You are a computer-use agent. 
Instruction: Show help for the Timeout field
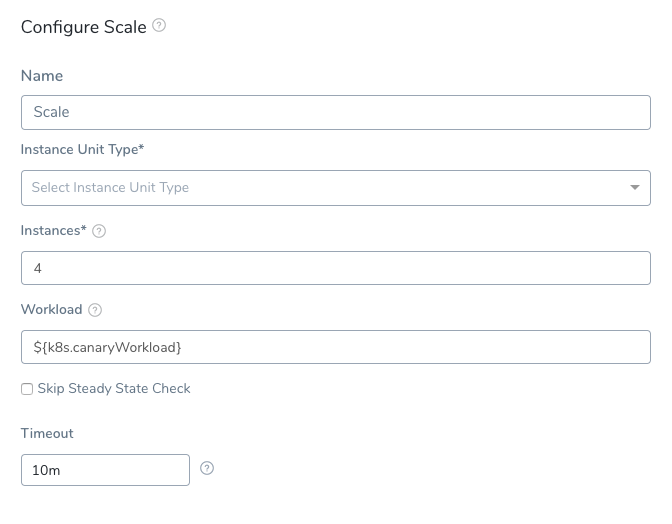207,468
